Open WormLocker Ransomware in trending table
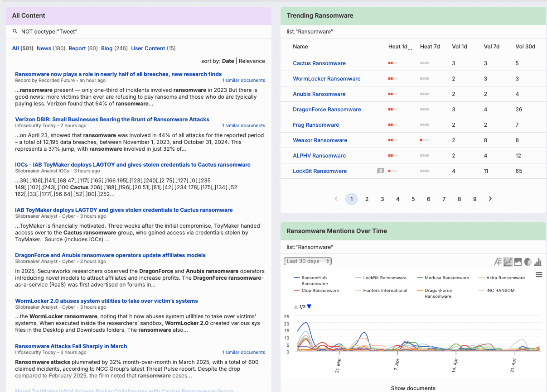 click(327, 79)
